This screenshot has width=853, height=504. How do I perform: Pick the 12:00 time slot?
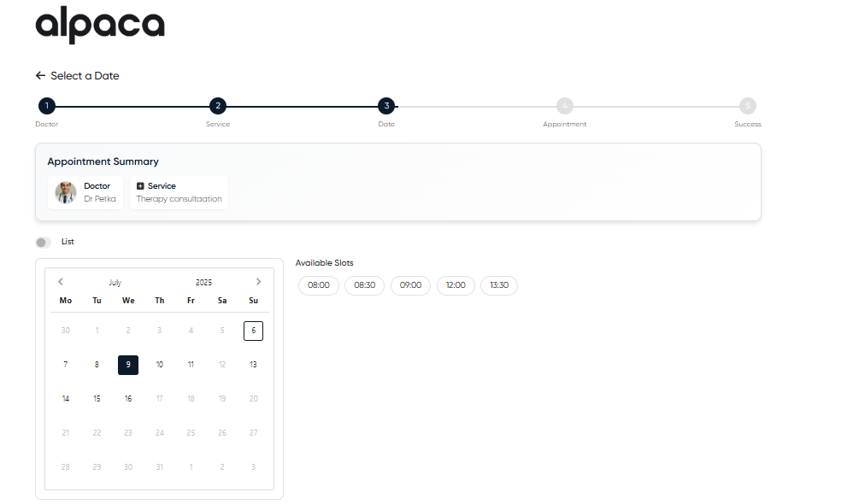coord(456,285)
